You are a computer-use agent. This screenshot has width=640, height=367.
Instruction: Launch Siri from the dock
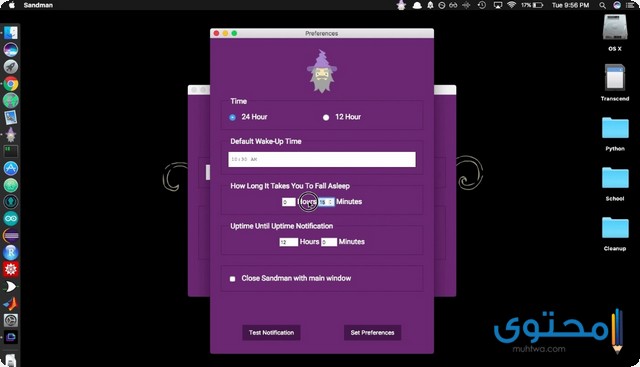11,50
